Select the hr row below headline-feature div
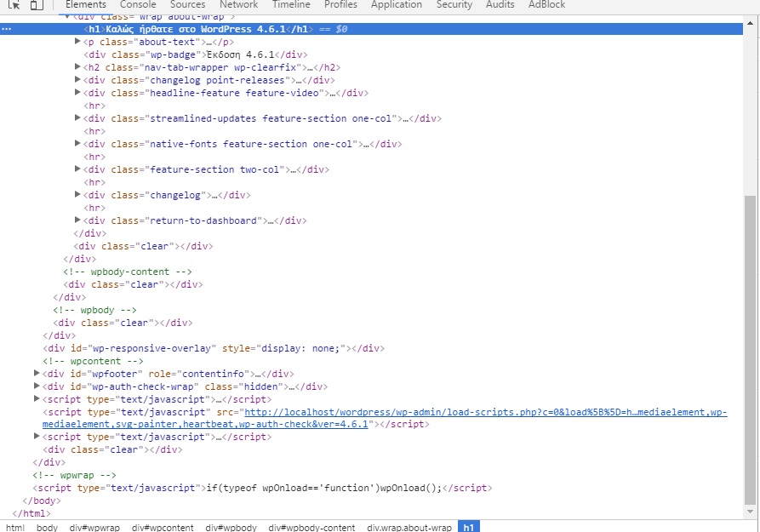760x532 pixels. click(x=94, y=106)
